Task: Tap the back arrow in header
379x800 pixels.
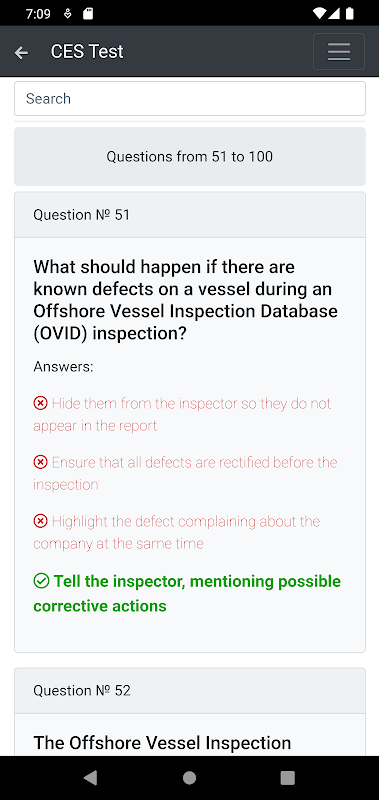Action: 21,52
